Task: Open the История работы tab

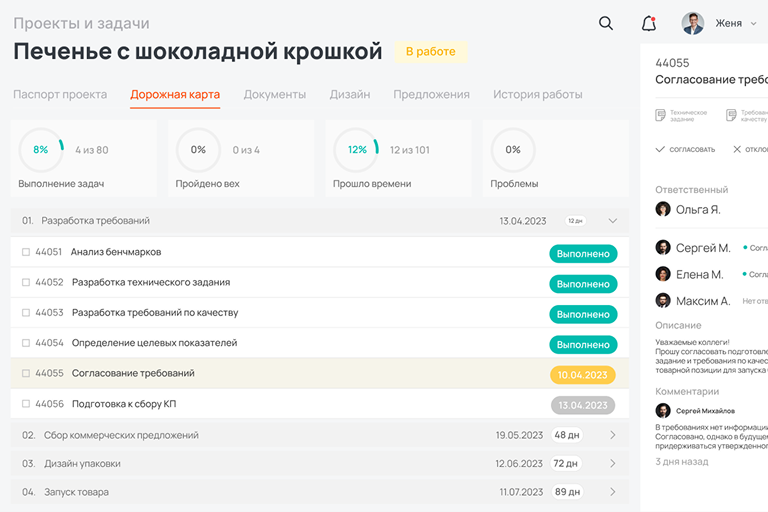Action: point(537,95)
